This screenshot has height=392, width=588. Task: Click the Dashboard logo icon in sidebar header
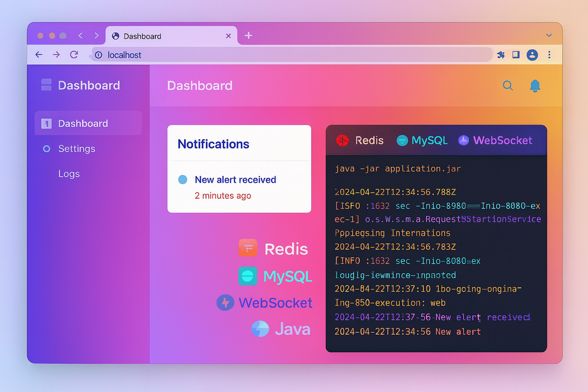coord(46,85)
